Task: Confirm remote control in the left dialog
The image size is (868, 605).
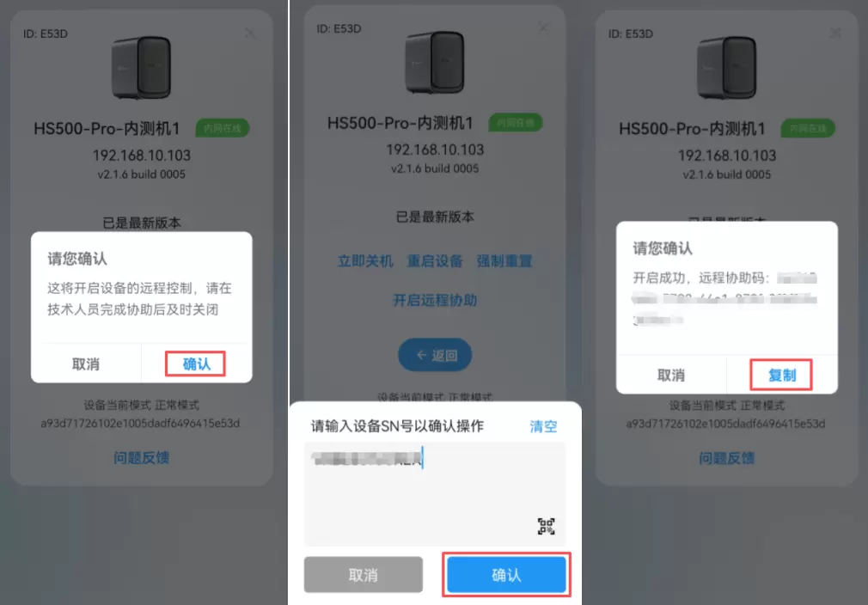Action: (x=196, y=364)
